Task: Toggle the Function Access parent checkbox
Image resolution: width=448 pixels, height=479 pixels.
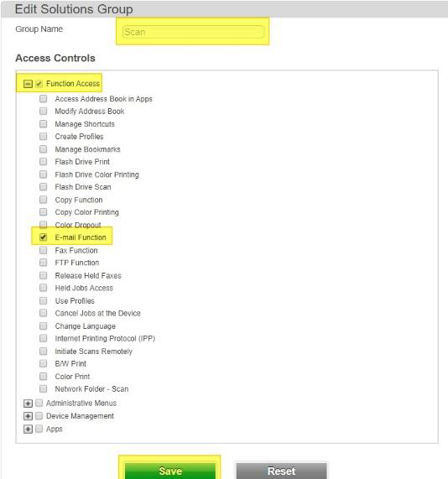Action: (x=39, y=84)
